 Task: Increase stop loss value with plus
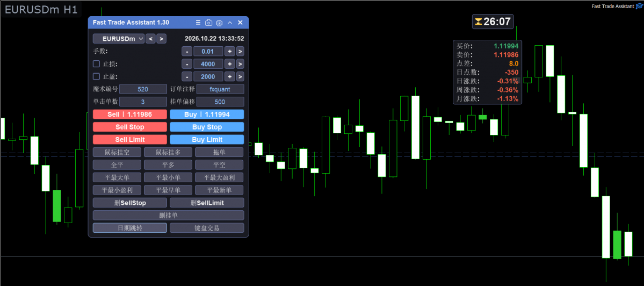coord(229,64)
